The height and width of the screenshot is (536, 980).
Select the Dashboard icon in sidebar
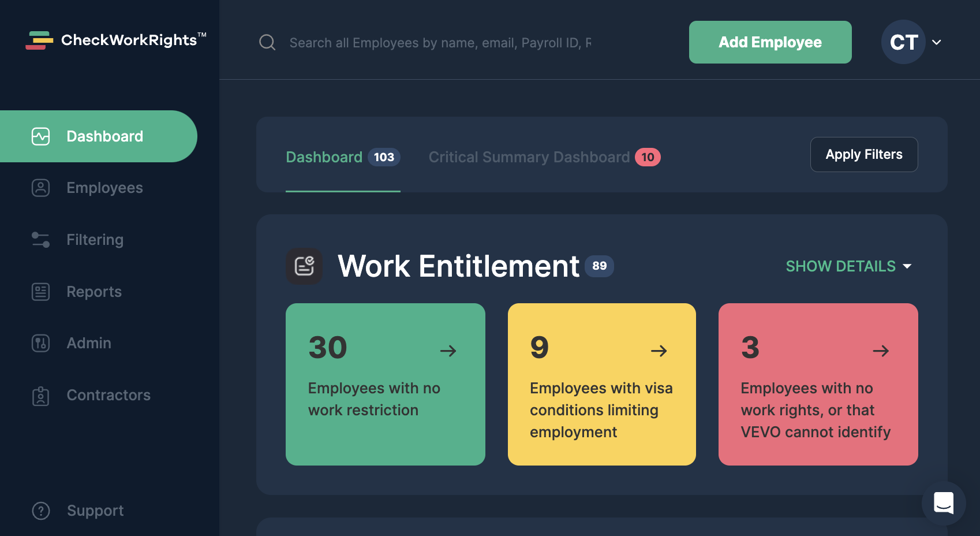pos(40,136)
